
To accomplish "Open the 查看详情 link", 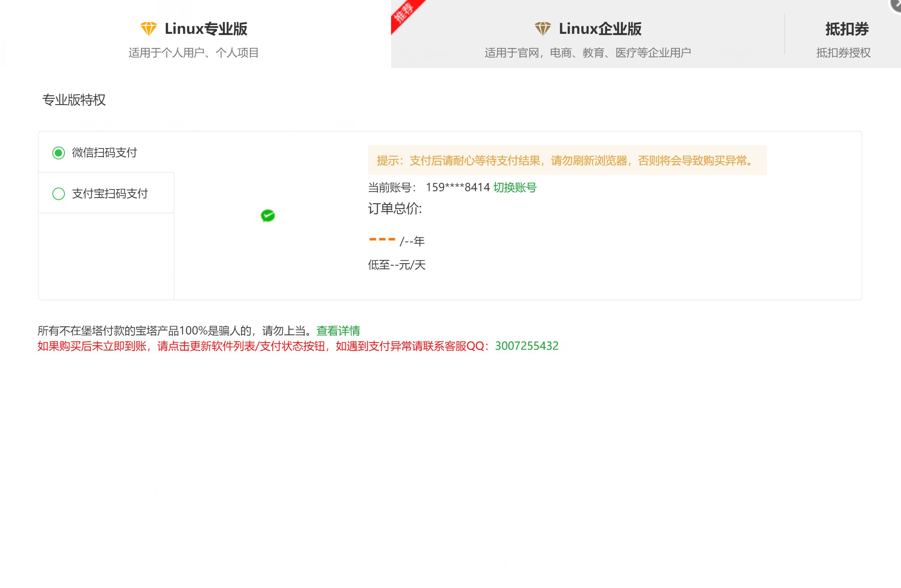I will pos(338,331).
